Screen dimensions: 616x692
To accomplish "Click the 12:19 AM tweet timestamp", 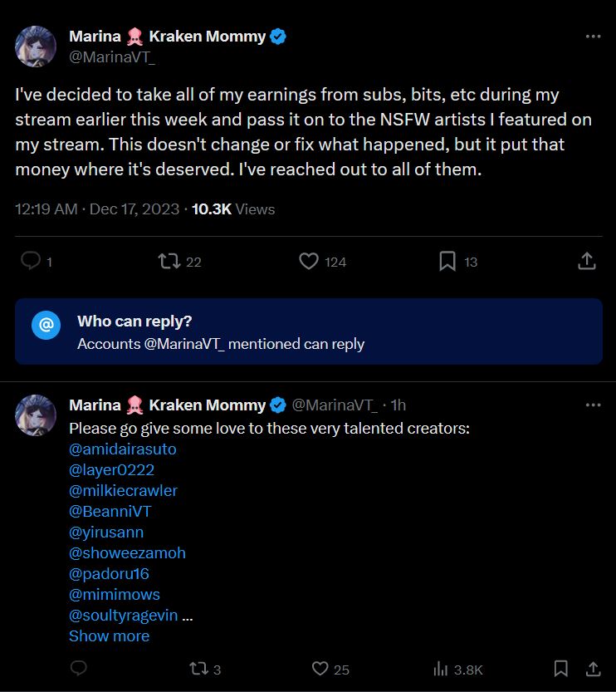I will tap(46, 209).
